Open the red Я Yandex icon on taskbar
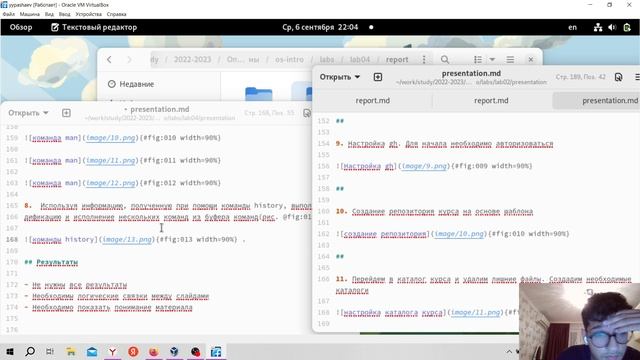Screen dimensions: 640x360 (133, 351)
